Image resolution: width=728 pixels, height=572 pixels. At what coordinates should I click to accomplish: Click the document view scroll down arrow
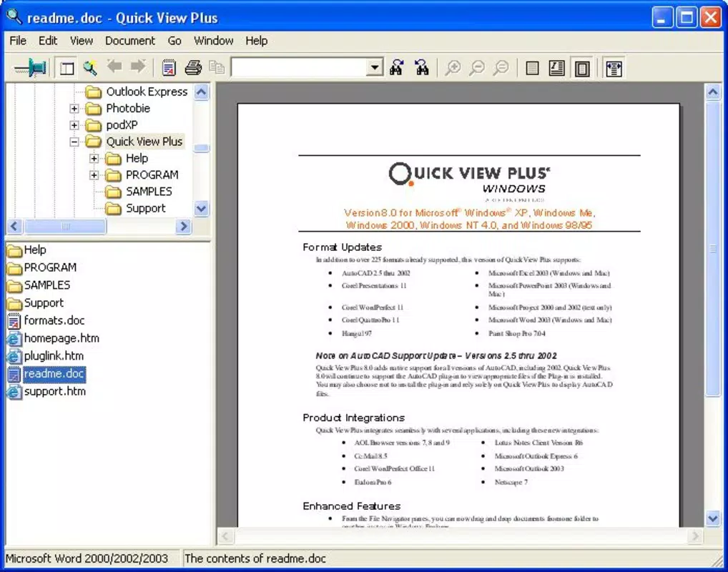[x=713, y=518]
